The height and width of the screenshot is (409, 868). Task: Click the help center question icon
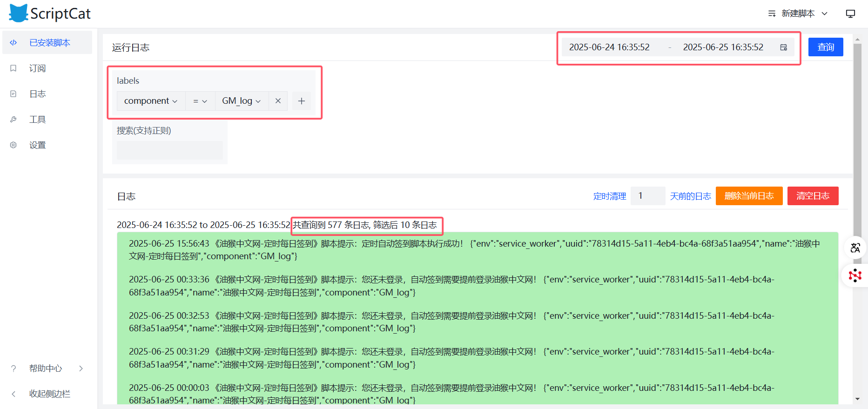click(x=13, y=369)
